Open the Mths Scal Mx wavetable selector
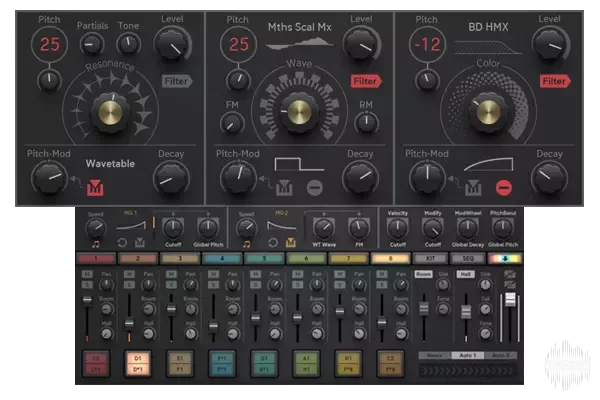 tap(300, 27)
